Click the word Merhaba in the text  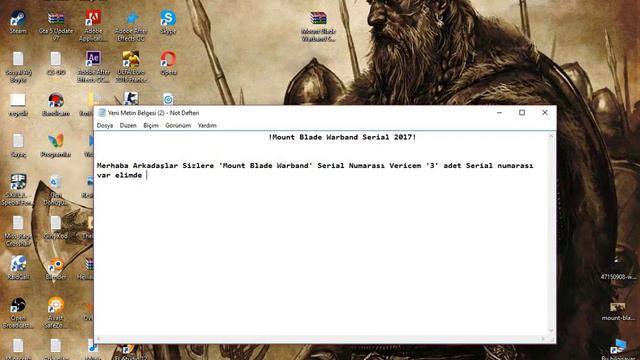point(113,166)
